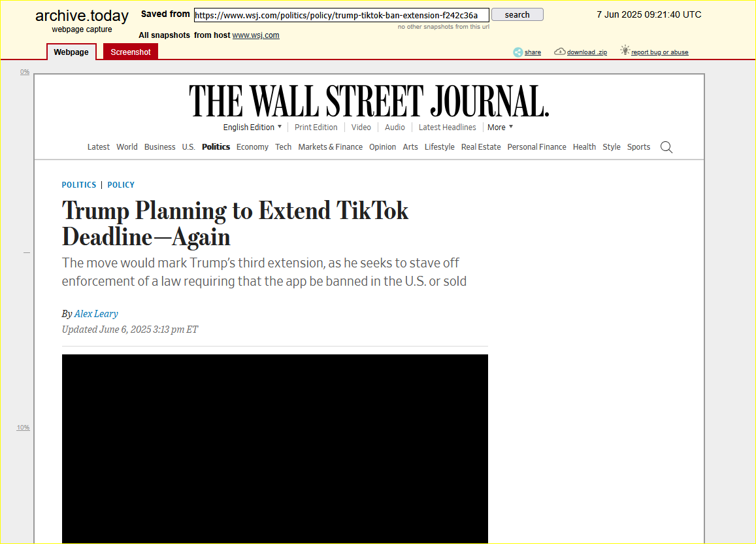Open the English Edition dropdown
The height and width of the screenshot is (544, 756).
click(252, 127)
